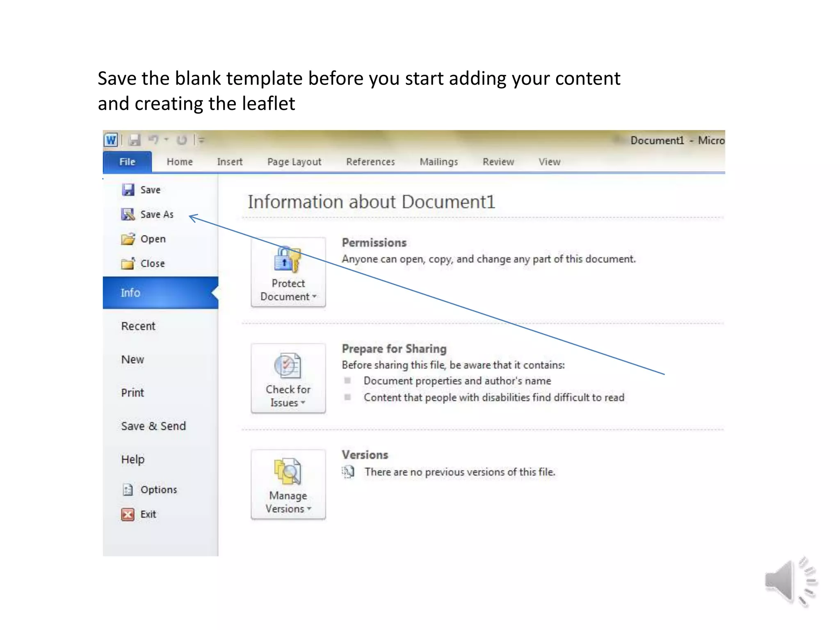
Task: Switch to the Mailings tab
Action: (x=439, y=162)
